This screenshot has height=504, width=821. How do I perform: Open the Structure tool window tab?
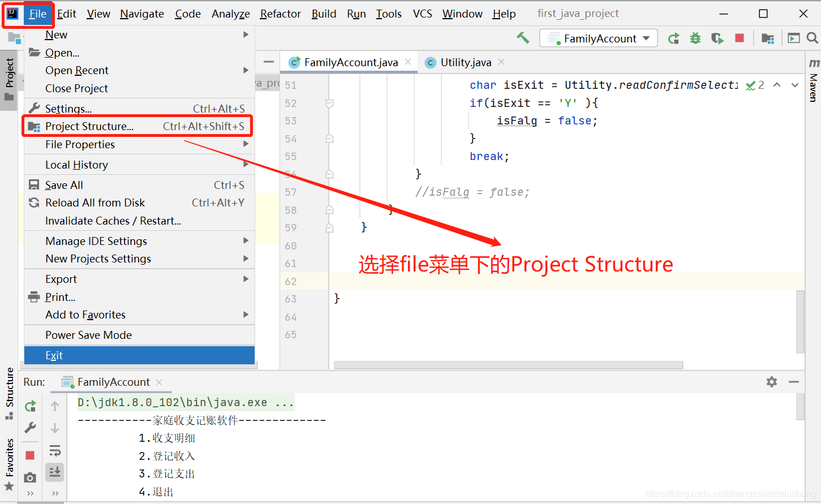[9, 393]
